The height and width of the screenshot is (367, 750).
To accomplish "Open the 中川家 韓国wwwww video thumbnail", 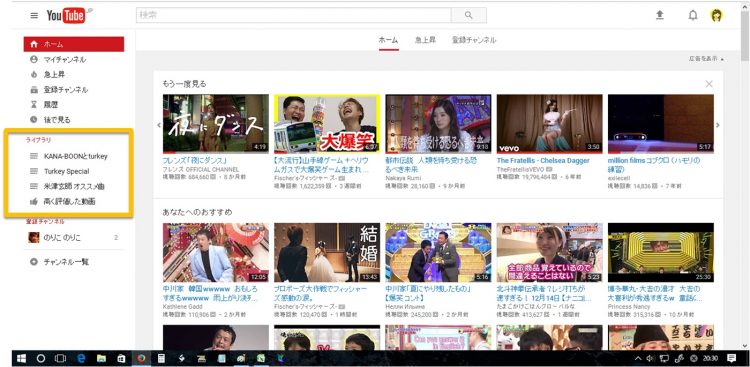I will coord(216,252).
